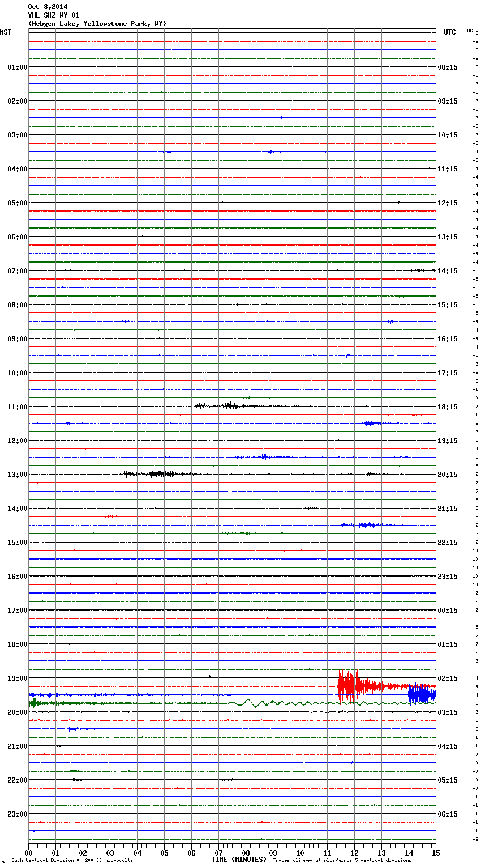
Task: Select the '20:00' MST time label
Action: click(x=17, y=712)
